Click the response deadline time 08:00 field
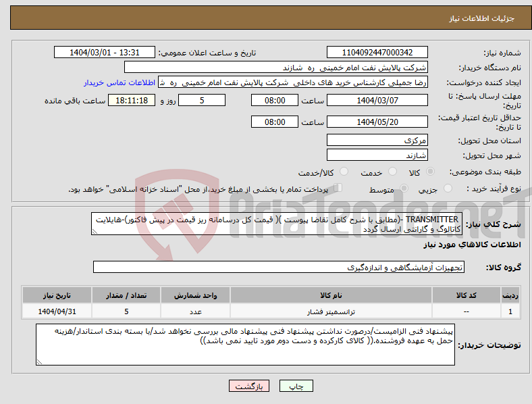The image size is (532, 404). click(275, 101)
